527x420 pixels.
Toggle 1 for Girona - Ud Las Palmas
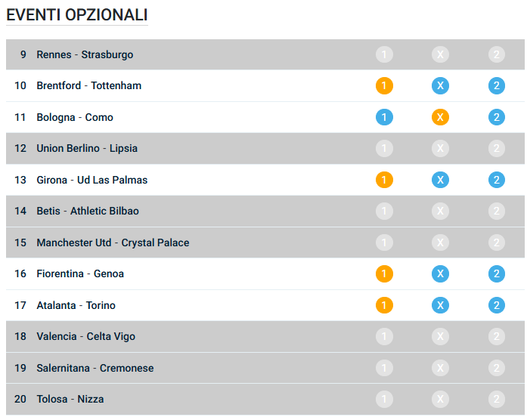click(384, 180)
